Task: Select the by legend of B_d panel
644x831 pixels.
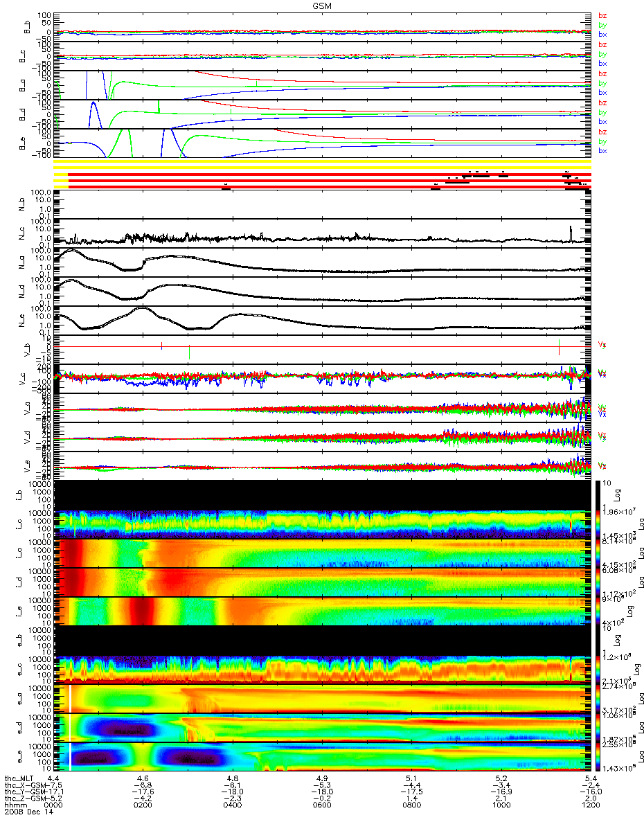Action: (x=602, y=113)
